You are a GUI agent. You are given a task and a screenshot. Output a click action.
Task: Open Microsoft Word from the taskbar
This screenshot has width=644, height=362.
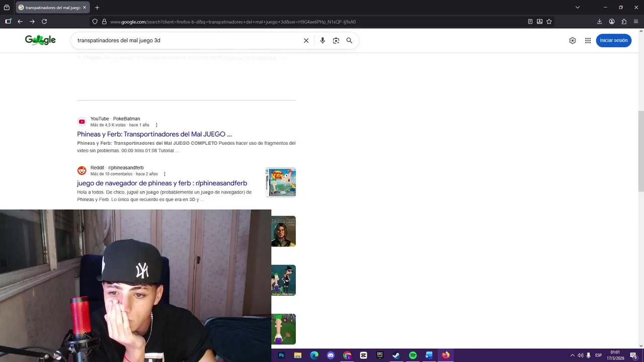tap(429, 355)
